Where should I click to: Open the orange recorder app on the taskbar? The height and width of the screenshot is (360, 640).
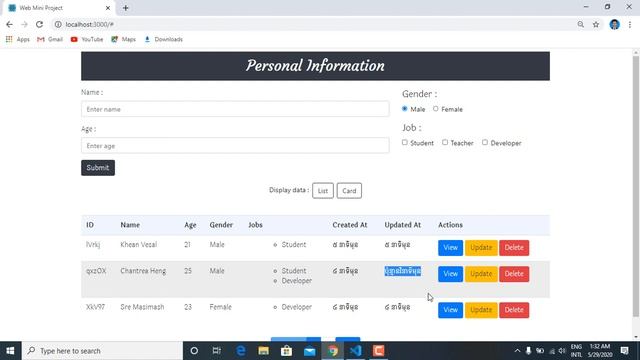pyautogui.click(x=379, y=351)
